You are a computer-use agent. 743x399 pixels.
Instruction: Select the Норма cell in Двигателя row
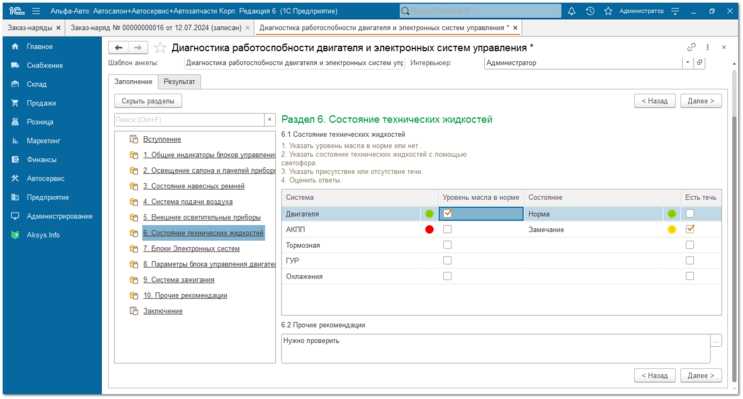click(x=593, y=214)
